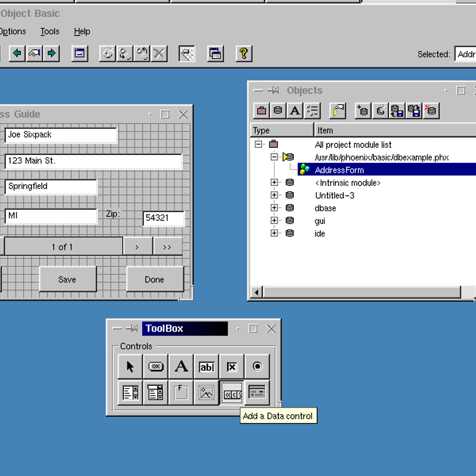
Task: Click the Objects horizontal scrollbar thumb
Action: click(362, 292)
